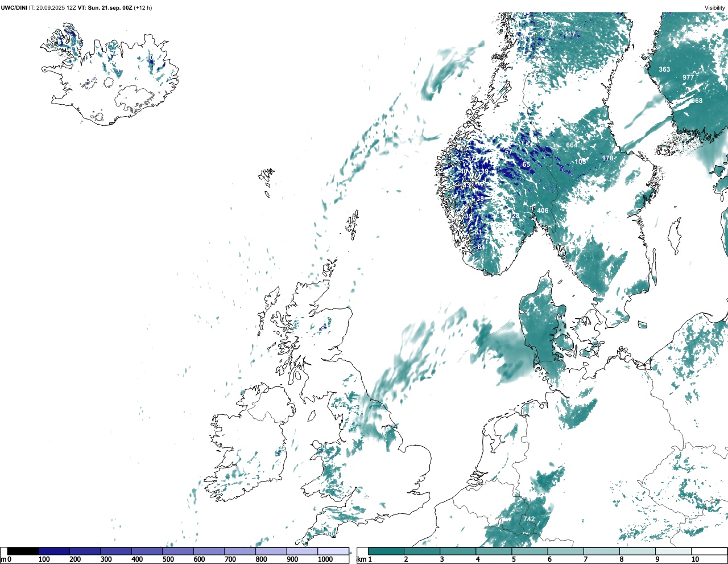The image size is (728, 564).
Task: Click the '39' value over Norway
Action: (485, 171)
